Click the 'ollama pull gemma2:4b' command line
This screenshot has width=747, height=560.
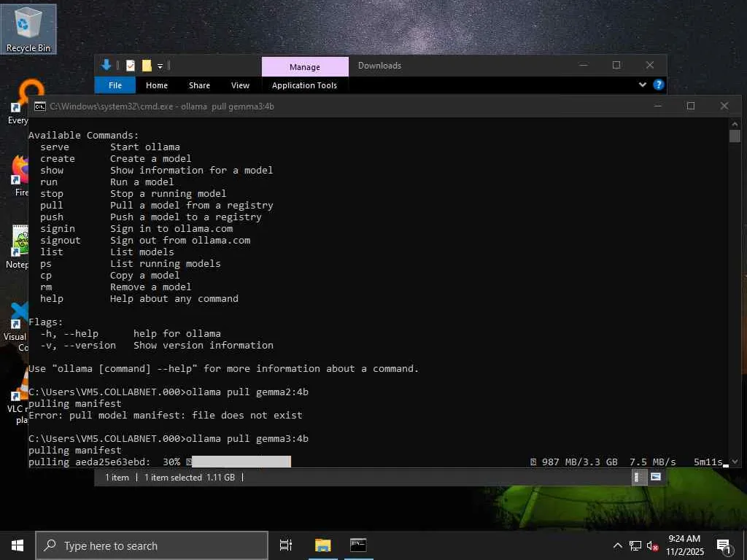[x=169, y=392]
